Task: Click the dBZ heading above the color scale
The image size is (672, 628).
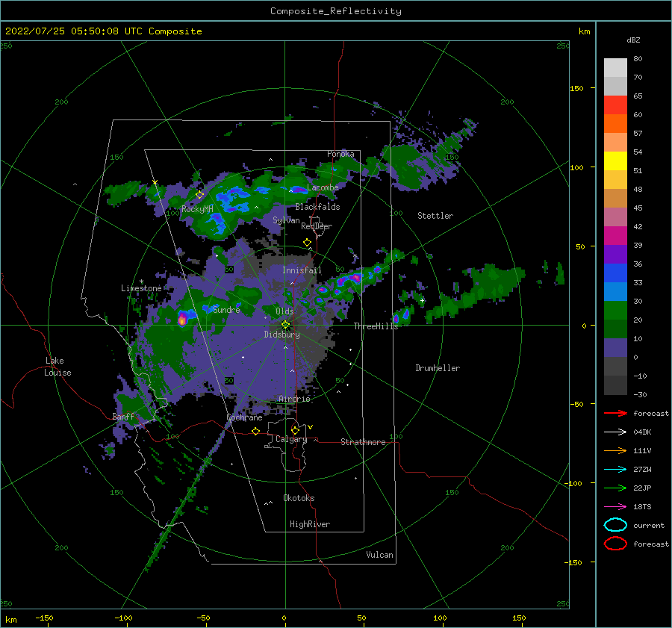Action: [633, 40]
